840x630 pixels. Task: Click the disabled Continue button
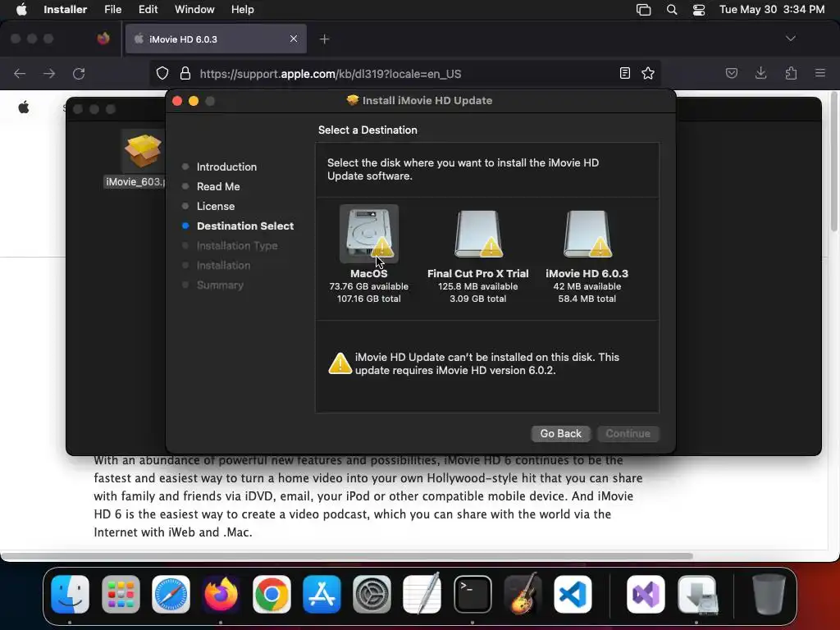click(628, 433)
